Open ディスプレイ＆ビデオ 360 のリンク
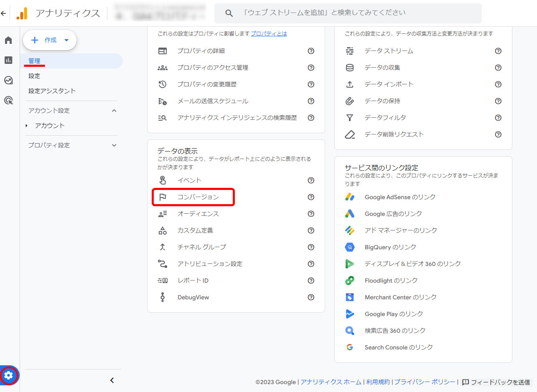The width and height of the screenshot is (537, 392). 413,264
